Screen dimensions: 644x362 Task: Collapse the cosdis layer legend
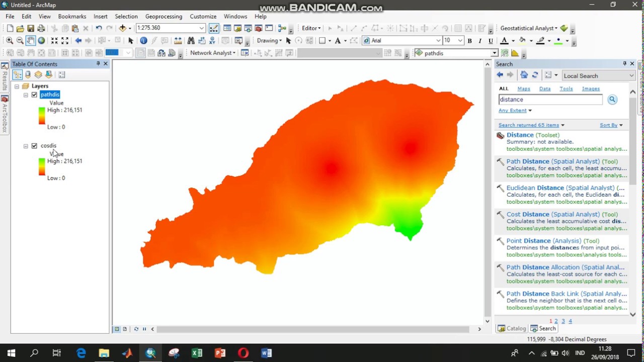click(26, 146)
